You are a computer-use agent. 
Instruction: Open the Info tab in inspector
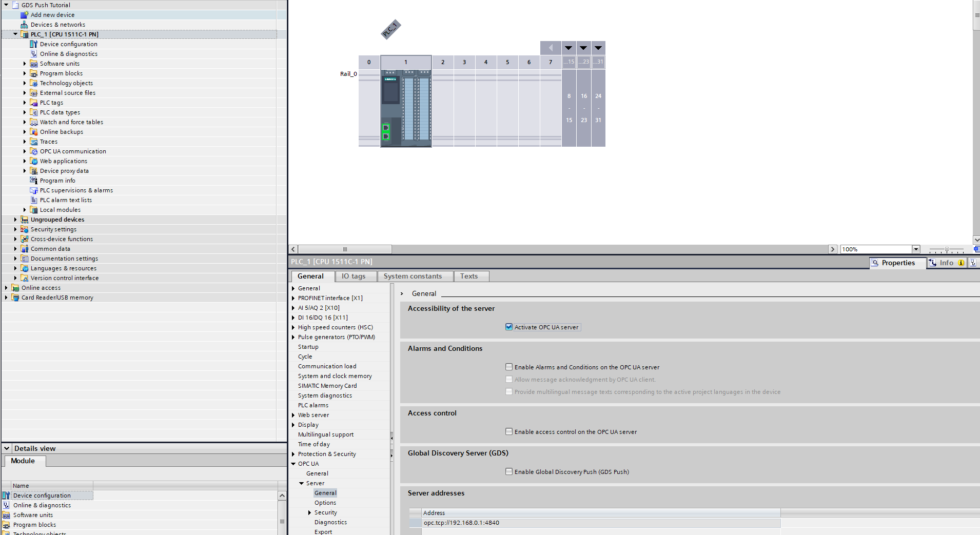[x=947, y=263]
